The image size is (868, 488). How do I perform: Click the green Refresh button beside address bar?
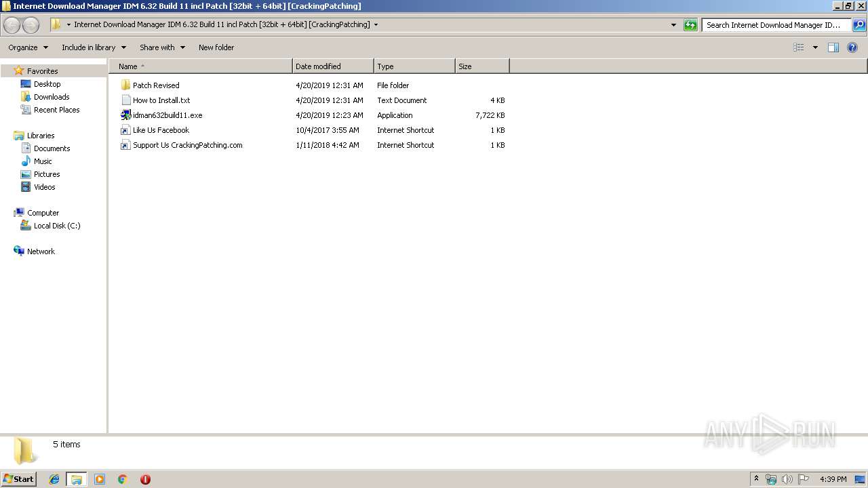[690, 25]
